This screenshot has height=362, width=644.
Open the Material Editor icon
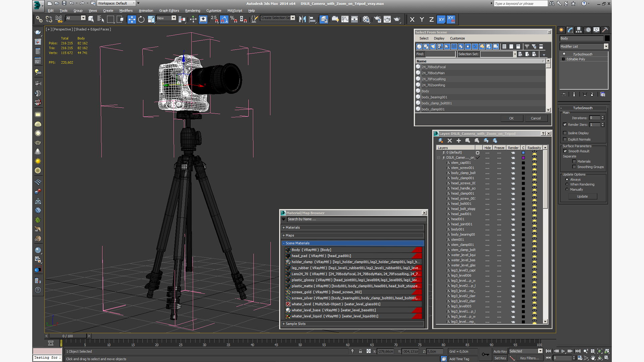tap(366, 19)
